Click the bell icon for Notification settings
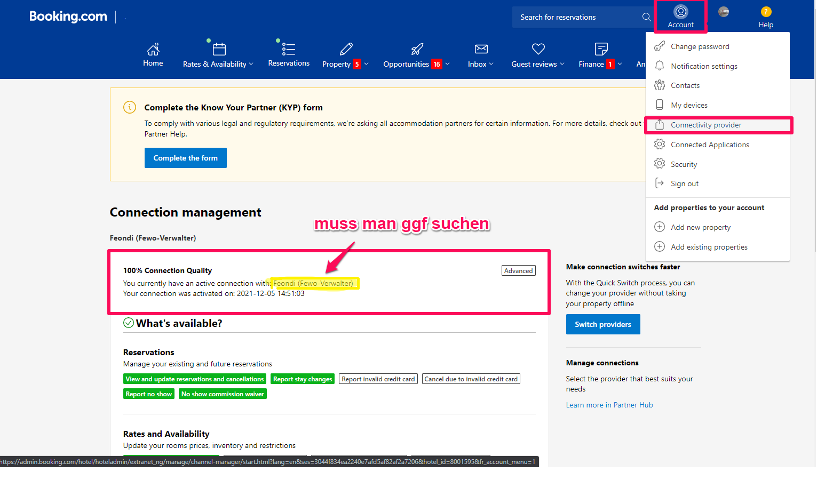The image size is (817, 504). click(660, 66)
